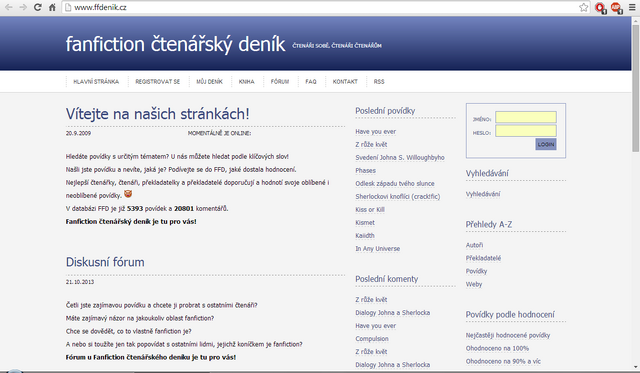640x373 pixels.
Task: Open the Vyhledávání search link
Action: coord(483,194)
